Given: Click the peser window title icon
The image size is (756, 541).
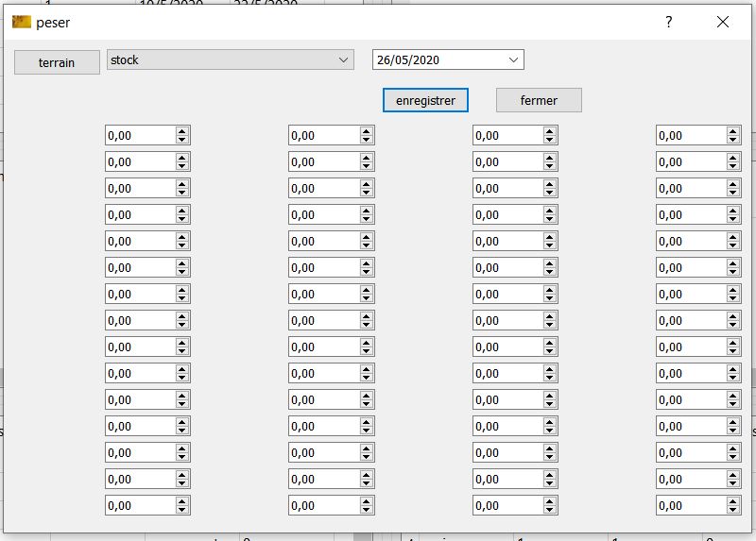Looking at the screenshot, I should [21, 22].
